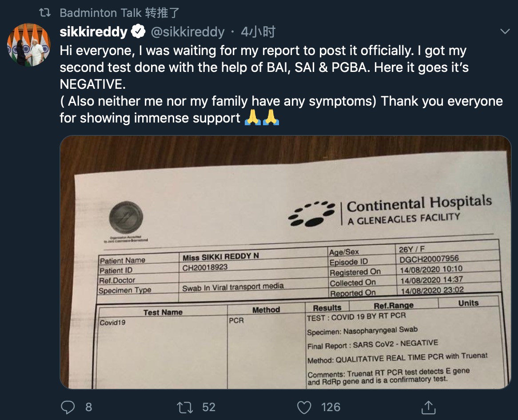Click the small retweet indicator beside Badminton Talk
This screenshot has height=420, width=518.
point(45,13)
